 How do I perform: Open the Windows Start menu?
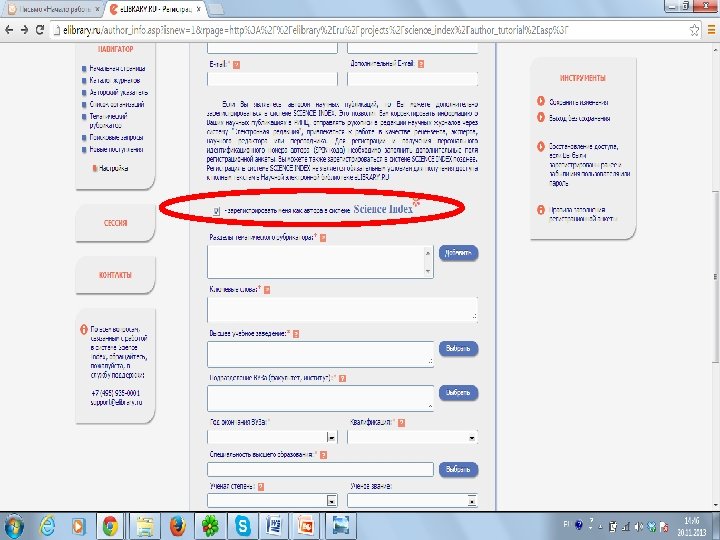coord(15,526)
